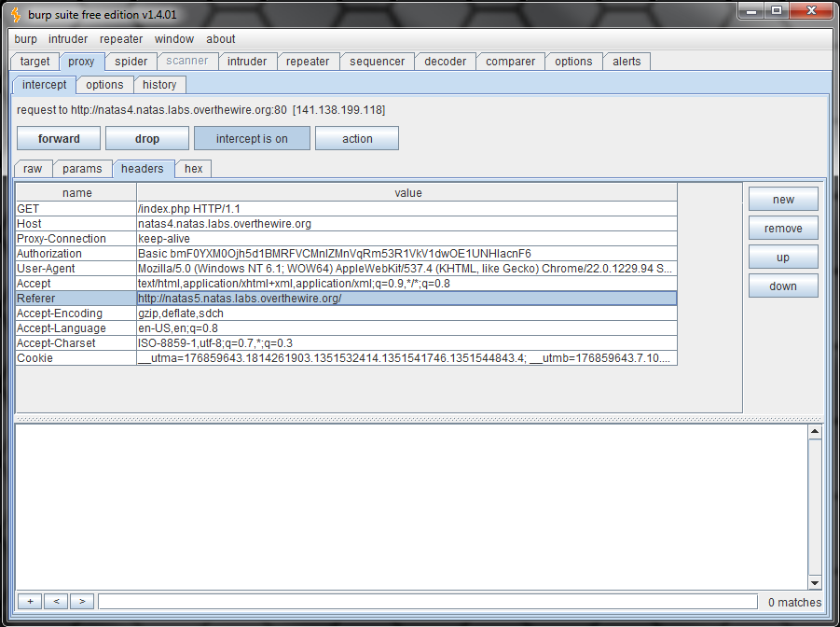This screenshot has height=627, width=840.
Task: Select the Accept-Charset header row
Action: coord(76,343)
